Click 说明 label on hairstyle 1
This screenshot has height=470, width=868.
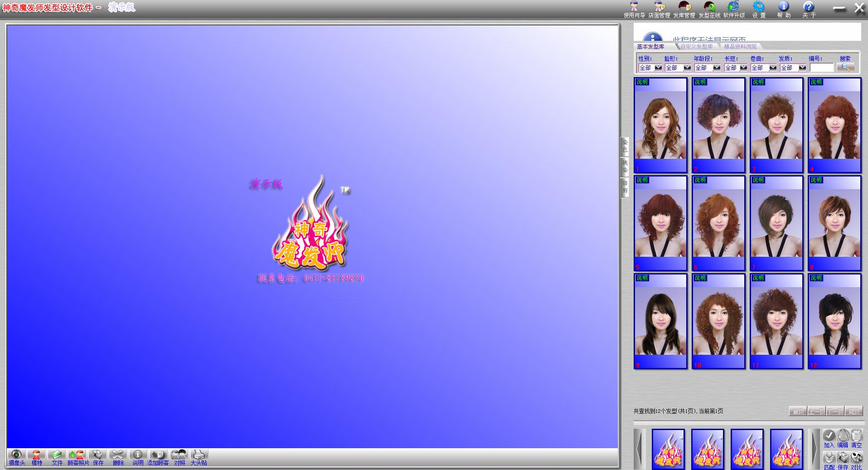coord(642,82)
